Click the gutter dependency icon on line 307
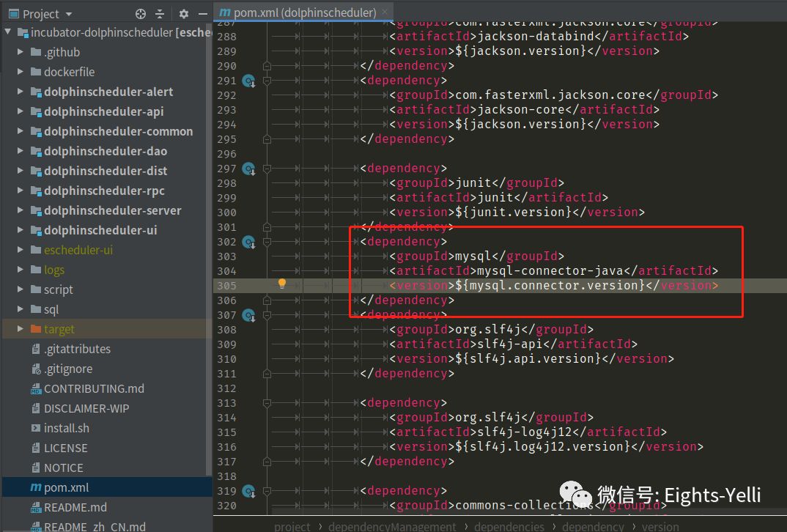The image size is (787, 532). pos(249,315)
